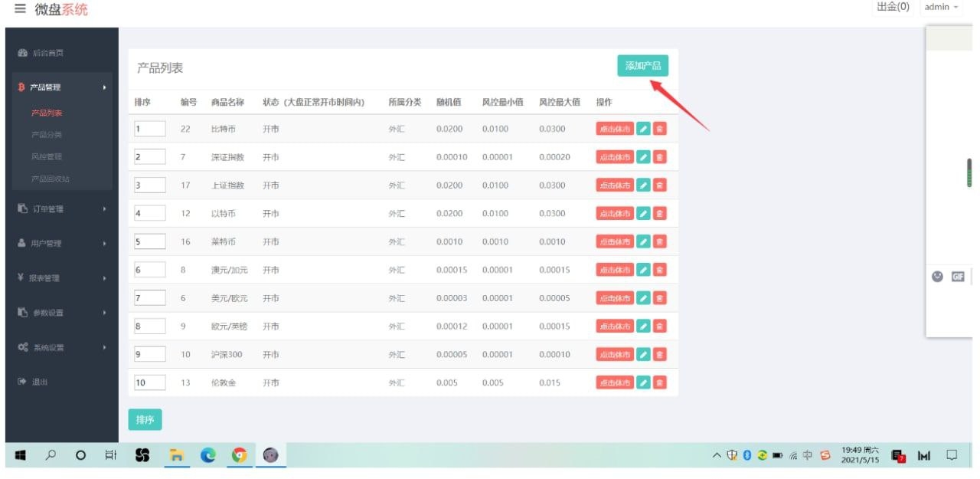Toggle the hamburger menu icon beside 微盘系统

[x=20, y=9]
